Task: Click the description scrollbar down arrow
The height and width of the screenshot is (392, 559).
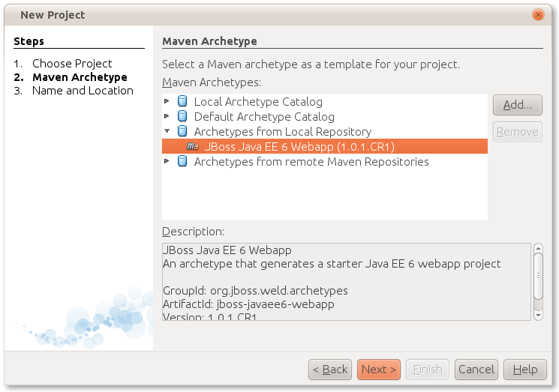Action: pyautogui.click(x=538, y=315)
